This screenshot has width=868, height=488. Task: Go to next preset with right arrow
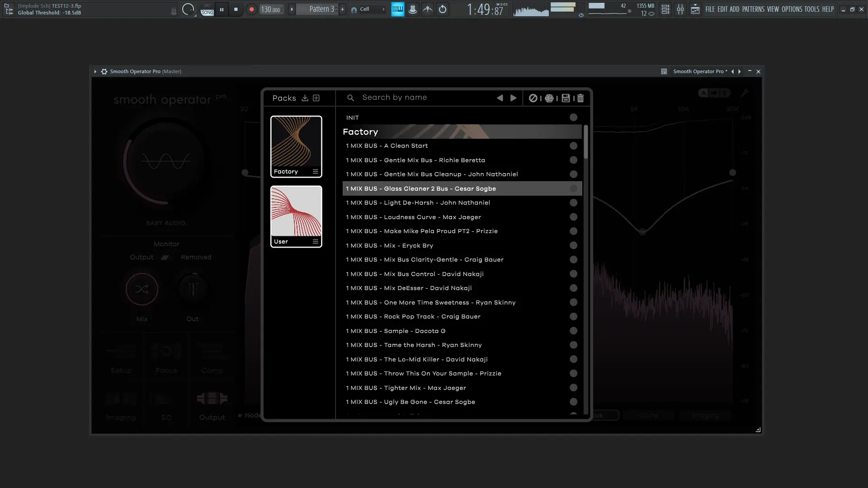tap(513, 98)
